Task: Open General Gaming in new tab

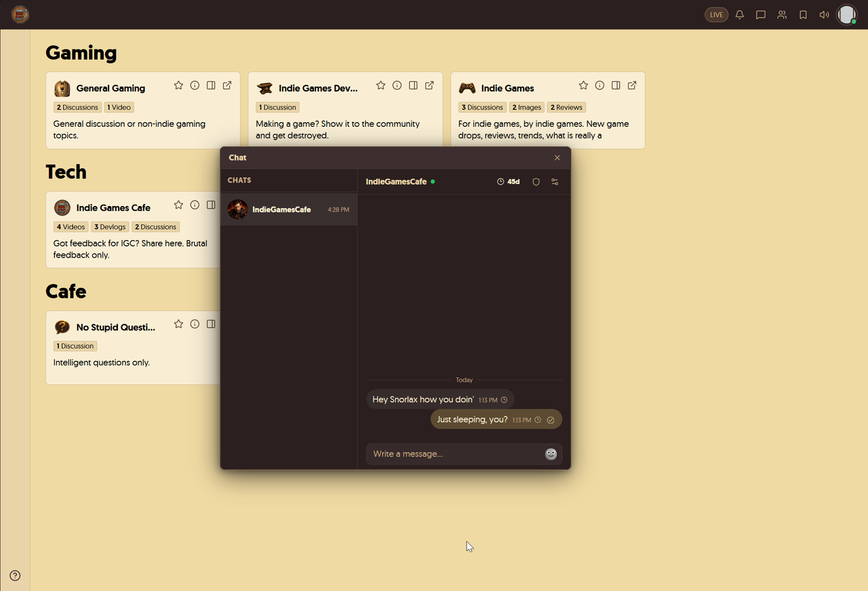Action: click(227, 85)
